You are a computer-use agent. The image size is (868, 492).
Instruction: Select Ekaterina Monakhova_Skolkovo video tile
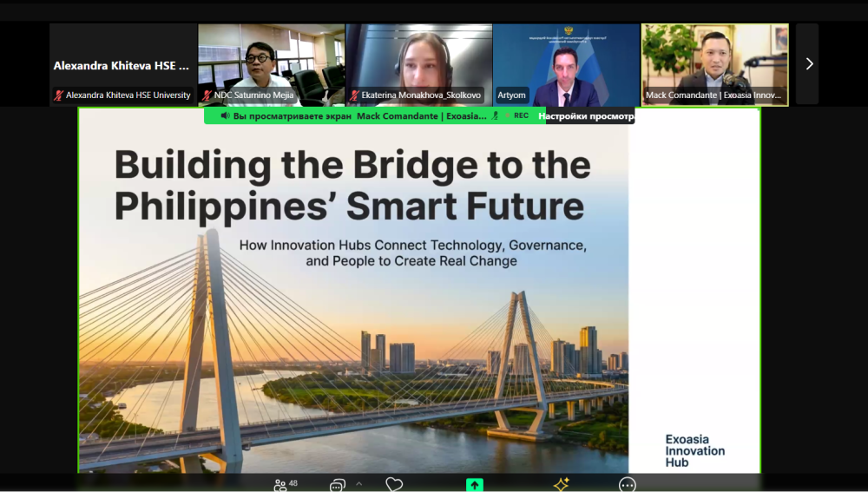418,61
